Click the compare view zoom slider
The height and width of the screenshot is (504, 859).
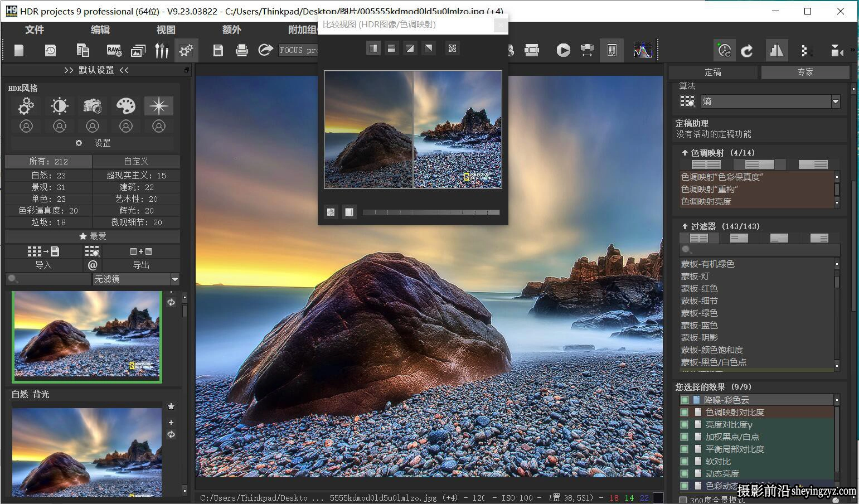tap(431, 212)
